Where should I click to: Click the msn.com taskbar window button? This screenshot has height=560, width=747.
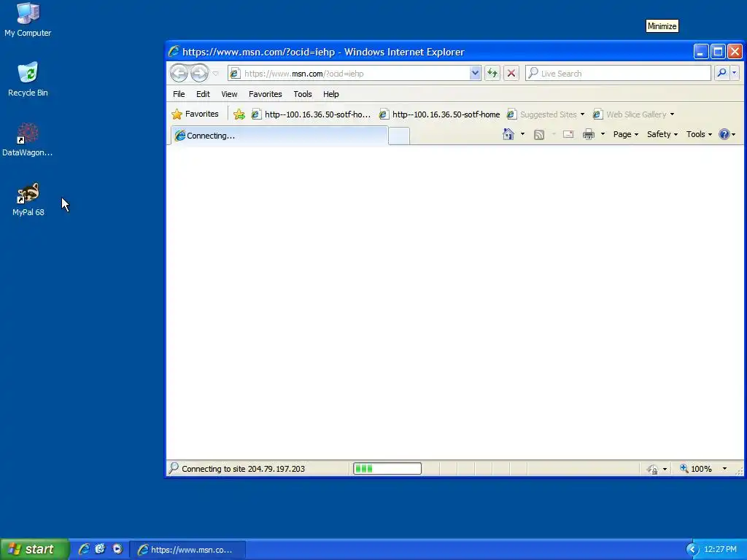pos(188,550)
